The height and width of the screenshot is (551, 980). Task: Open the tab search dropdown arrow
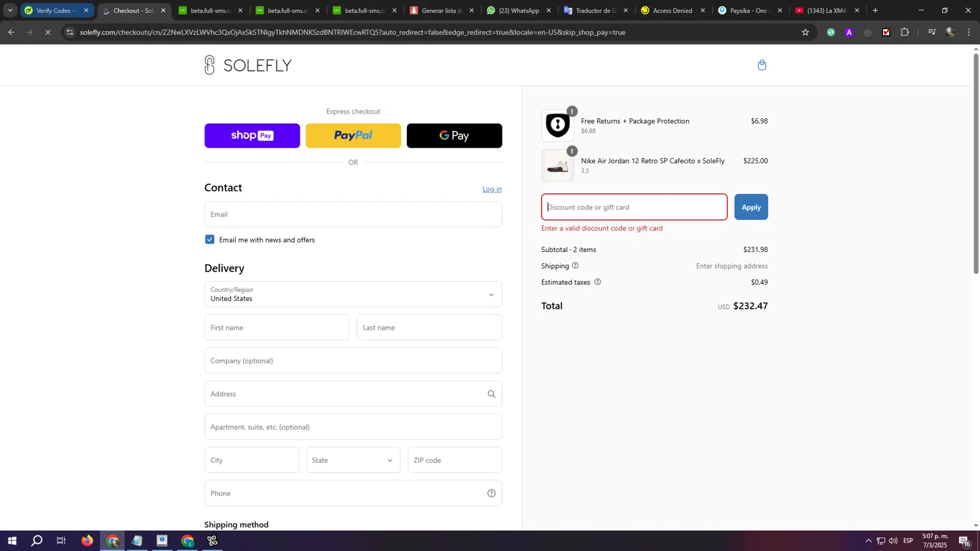10,10
